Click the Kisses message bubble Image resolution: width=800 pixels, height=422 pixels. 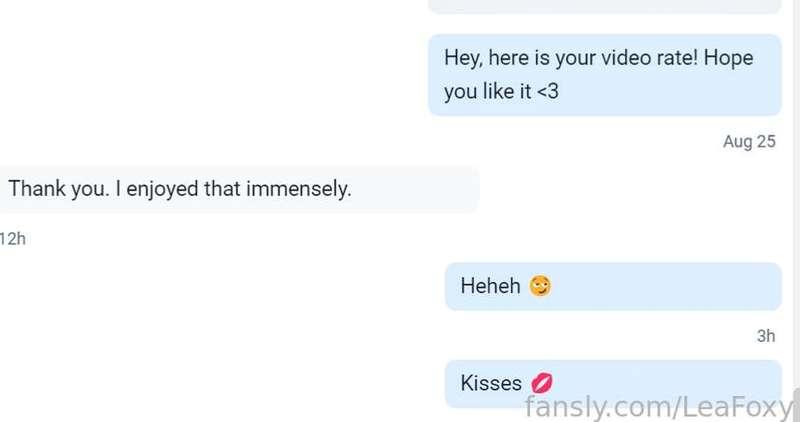(613, 384)
